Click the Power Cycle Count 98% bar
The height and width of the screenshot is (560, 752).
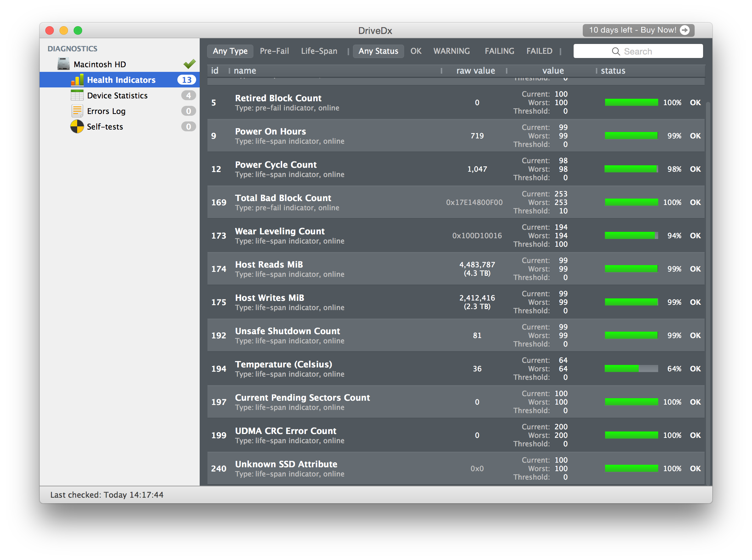pyautogui.click(x=631, y=169)
